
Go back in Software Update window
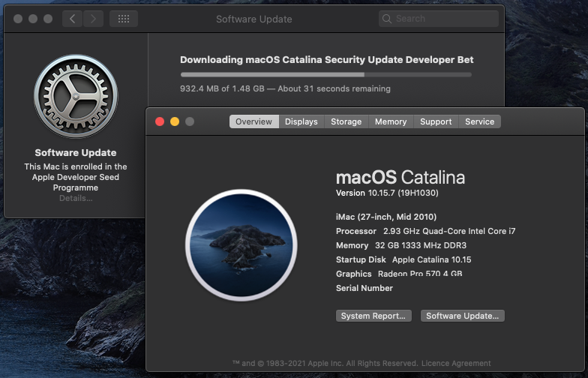72,19
